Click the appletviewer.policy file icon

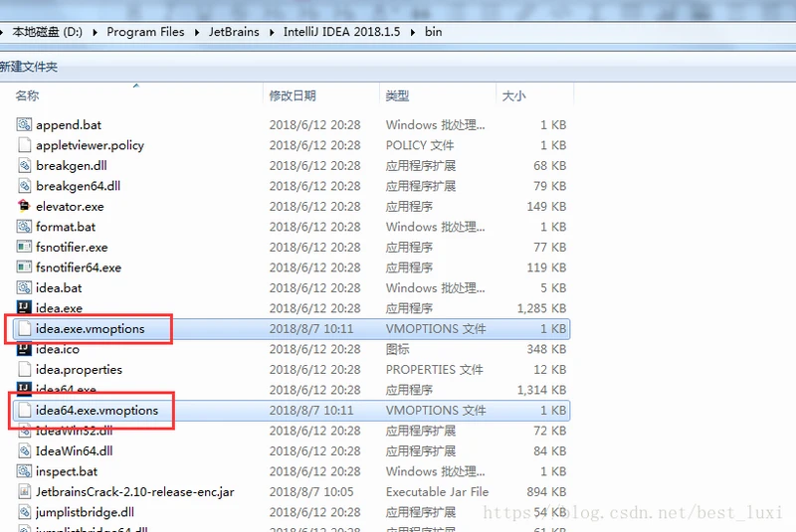pos(24,145)
